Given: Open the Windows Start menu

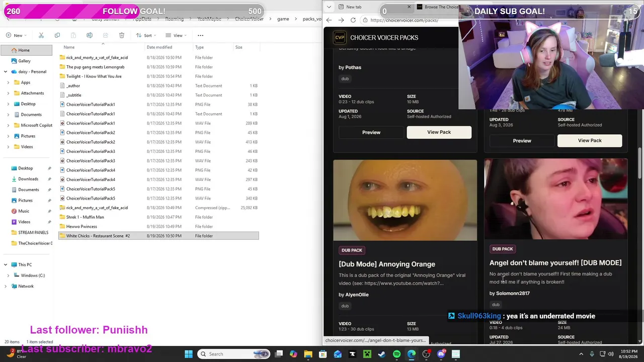Looking at the screenshot, I should (188, 354).
